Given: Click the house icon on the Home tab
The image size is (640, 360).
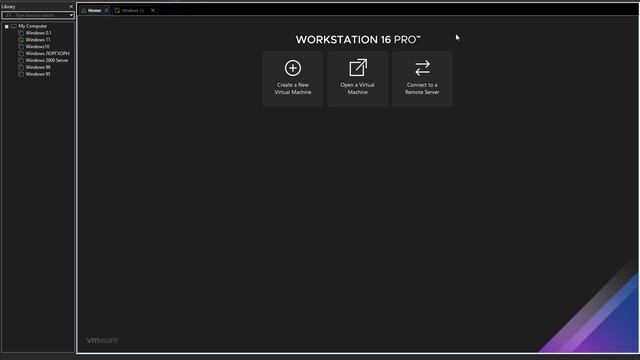Looking at the screenshot, I should coord(84,11).
